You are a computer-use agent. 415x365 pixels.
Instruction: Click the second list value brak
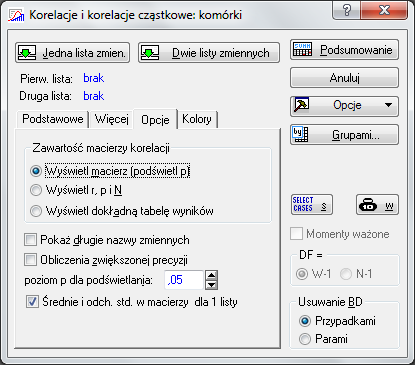pos(94,96)
